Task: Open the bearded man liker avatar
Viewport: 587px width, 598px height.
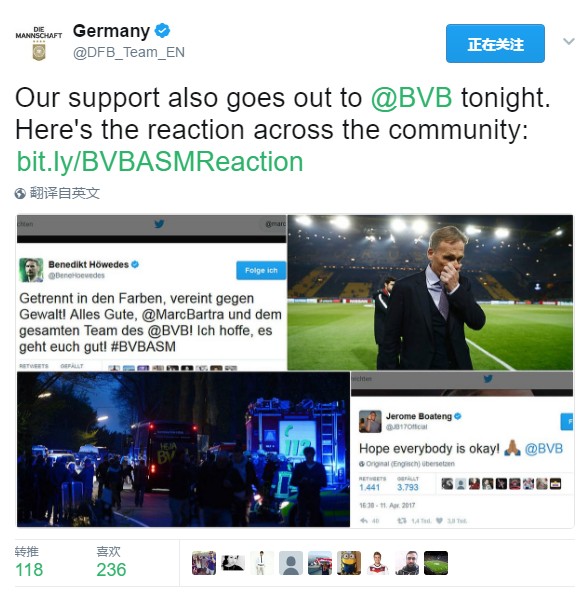Action: pos(407,563)
